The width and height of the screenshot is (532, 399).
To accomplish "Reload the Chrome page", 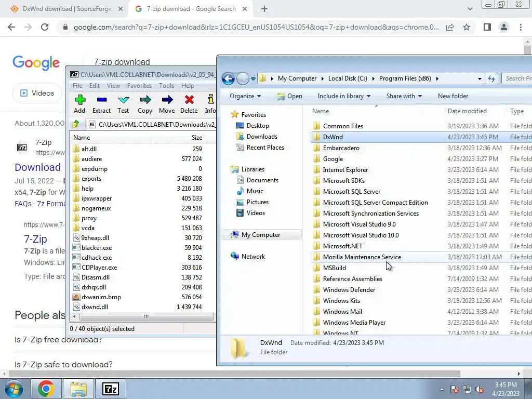I will pyautogui.click(x=45, y=27).
